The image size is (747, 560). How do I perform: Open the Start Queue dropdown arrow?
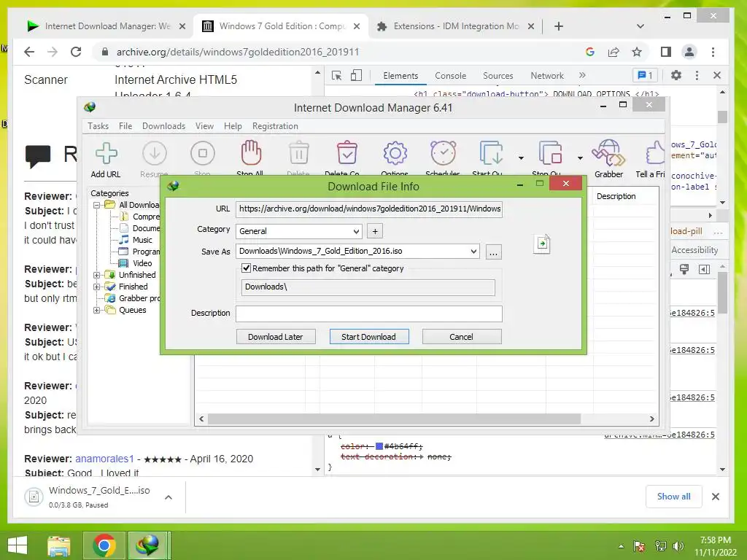[x=521, y=157]
